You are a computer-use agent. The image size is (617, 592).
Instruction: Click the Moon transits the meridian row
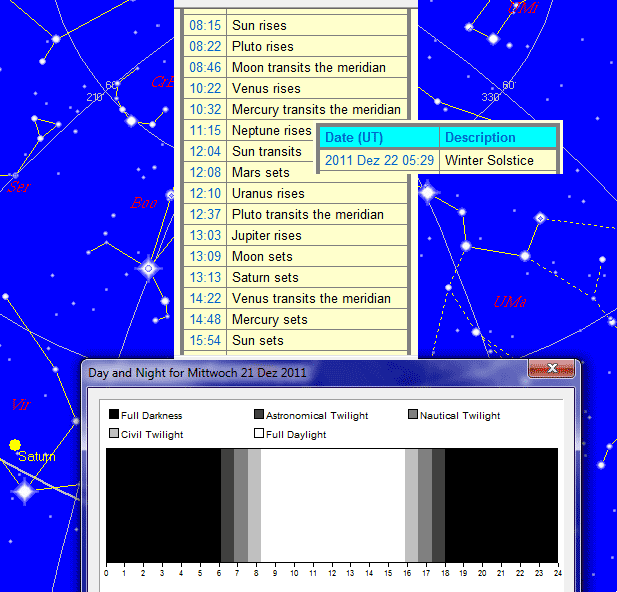click(x=295, y=67)
